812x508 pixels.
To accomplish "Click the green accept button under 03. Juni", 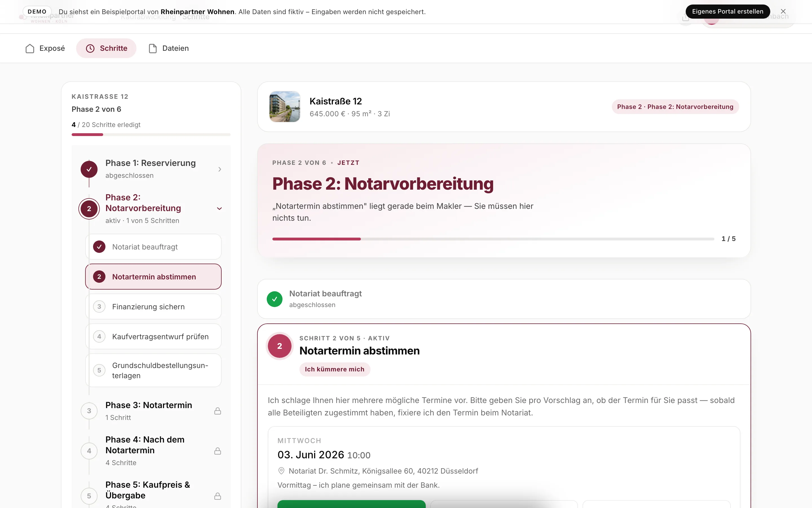I will tap(351, 504).
